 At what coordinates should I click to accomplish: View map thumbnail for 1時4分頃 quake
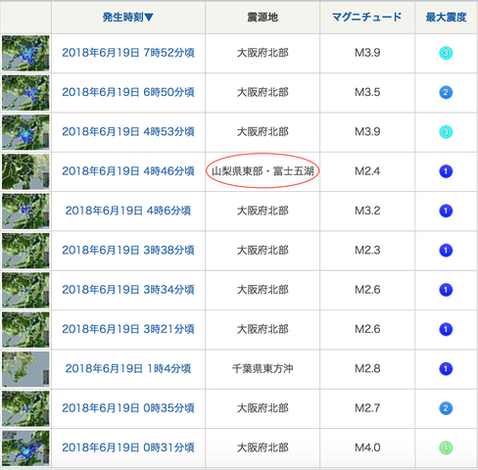coord(26,369)
